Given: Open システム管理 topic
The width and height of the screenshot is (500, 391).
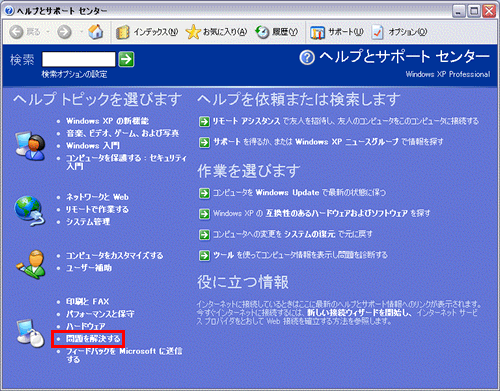Looking at the screenshot, I should pyautogui.click(x=88, y=222).
